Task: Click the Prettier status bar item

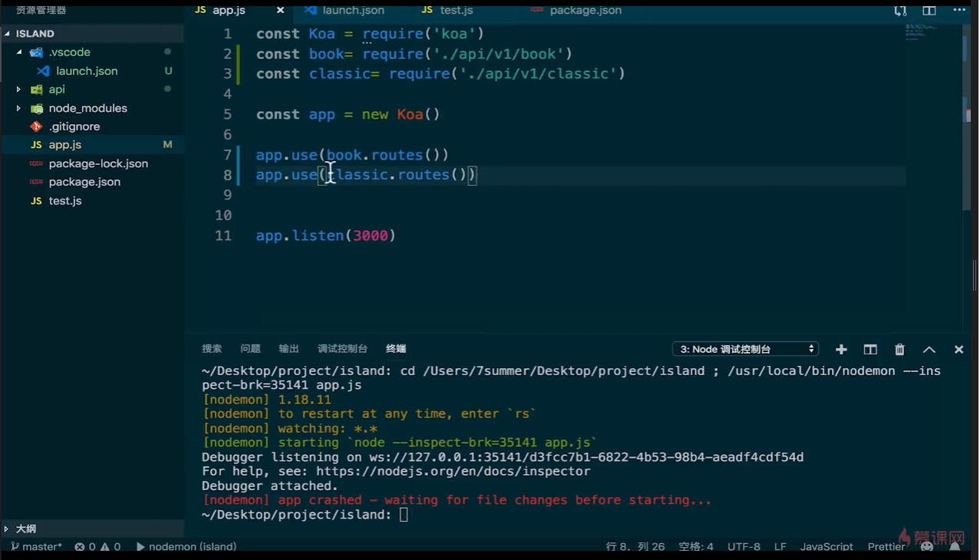Action: [886, 547]
